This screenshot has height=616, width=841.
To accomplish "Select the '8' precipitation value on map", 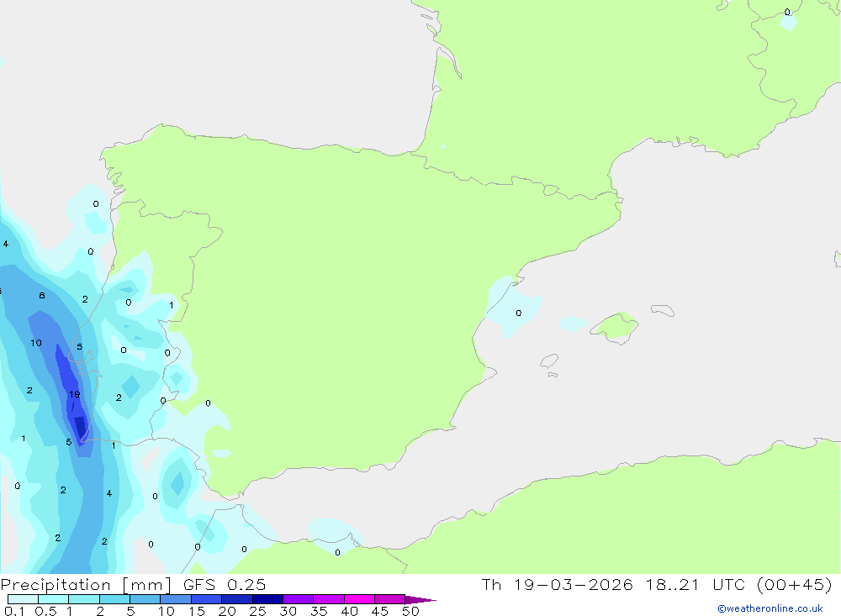I will (x=42, y=296).
